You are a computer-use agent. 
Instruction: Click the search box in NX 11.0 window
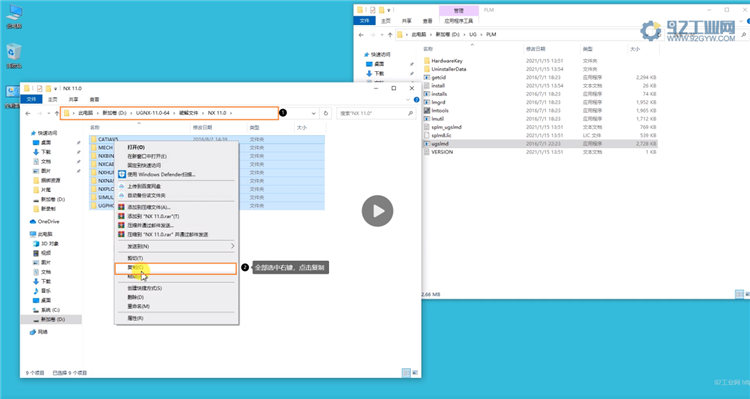click(x=375, y=113)
